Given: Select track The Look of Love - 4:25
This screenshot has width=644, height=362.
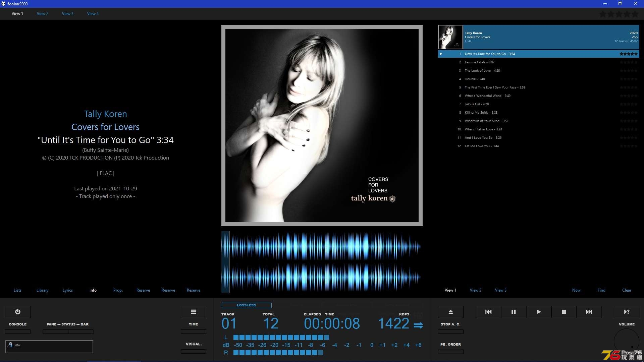Looking at the screenshot, I should [x=539, y=71].
